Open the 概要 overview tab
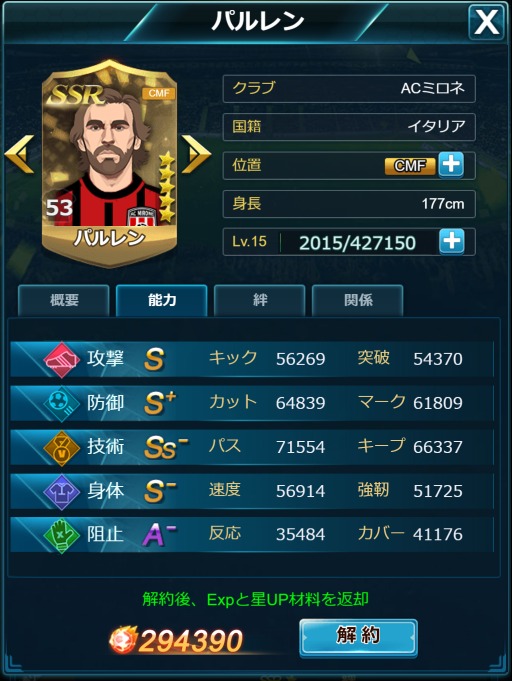 click(64, 300)
